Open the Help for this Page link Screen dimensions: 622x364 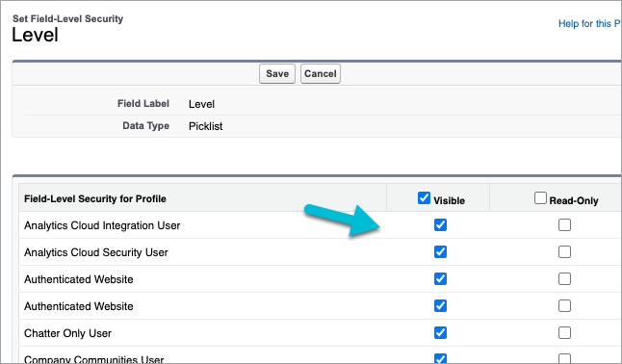pyautogui.click(x=589, y=23)
